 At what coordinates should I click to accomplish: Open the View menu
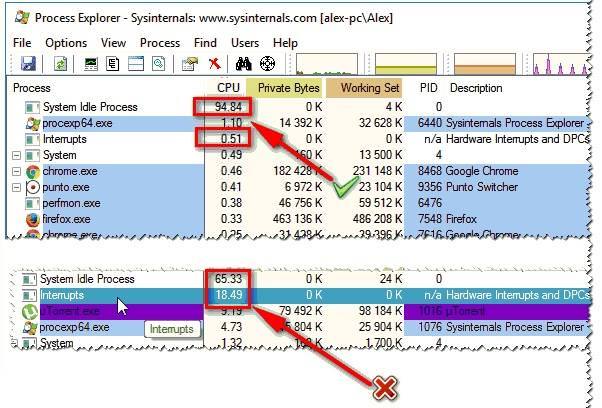coord(113,43)
